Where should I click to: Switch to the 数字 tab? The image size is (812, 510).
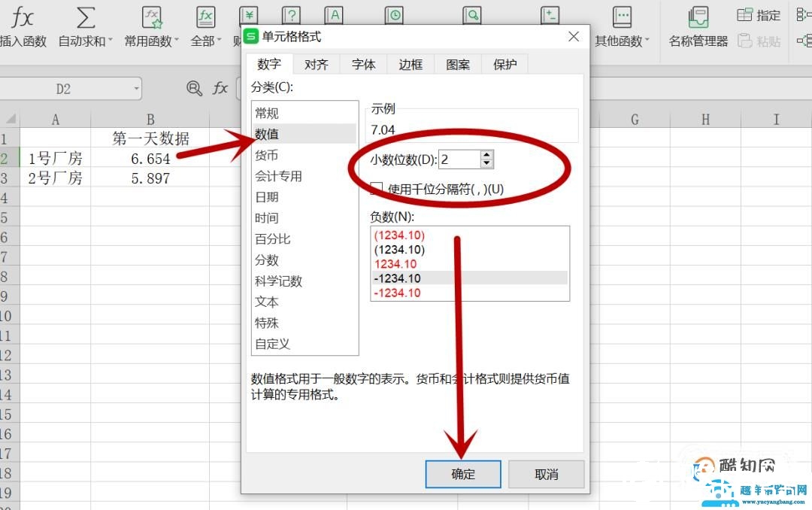pyautogui.click(x=269, y=64)
